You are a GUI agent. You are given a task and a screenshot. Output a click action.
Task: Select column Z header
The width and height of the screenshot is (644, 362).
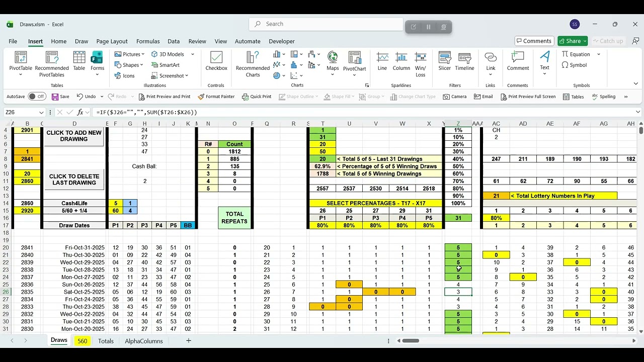coord(458,124)
